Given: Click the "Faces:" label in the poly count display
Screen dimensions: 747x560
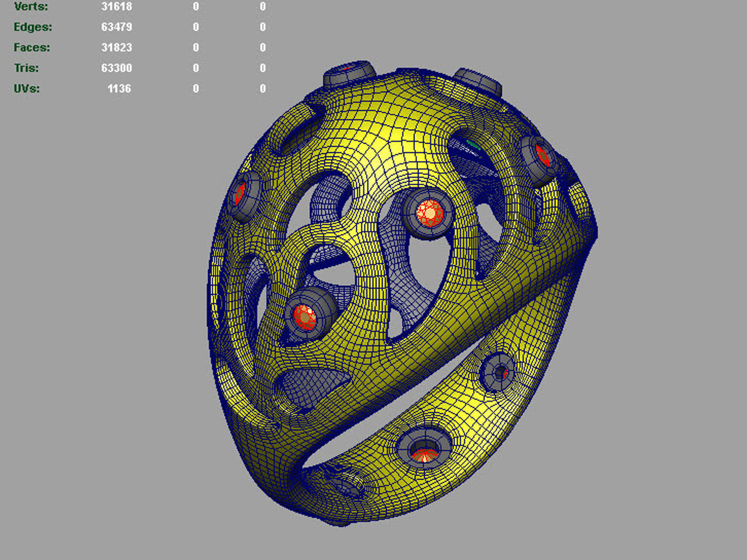Looking at the screenshot, I should click(32, 48).
